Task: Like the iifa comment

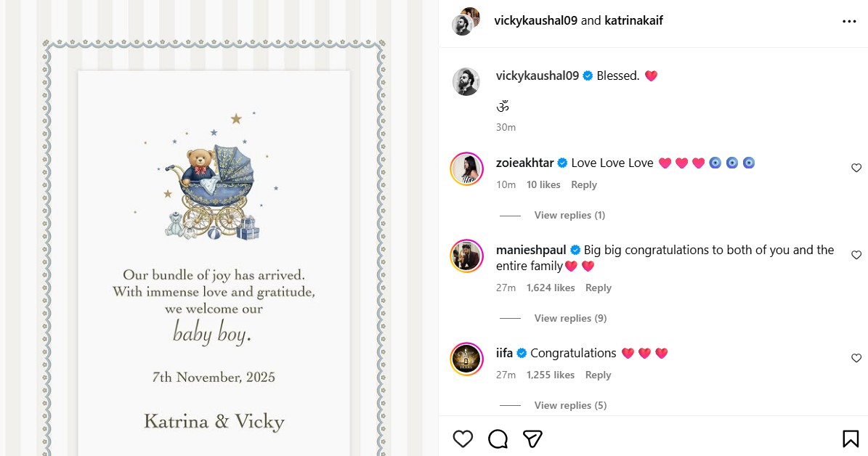Action: click(x=856, y=359)
